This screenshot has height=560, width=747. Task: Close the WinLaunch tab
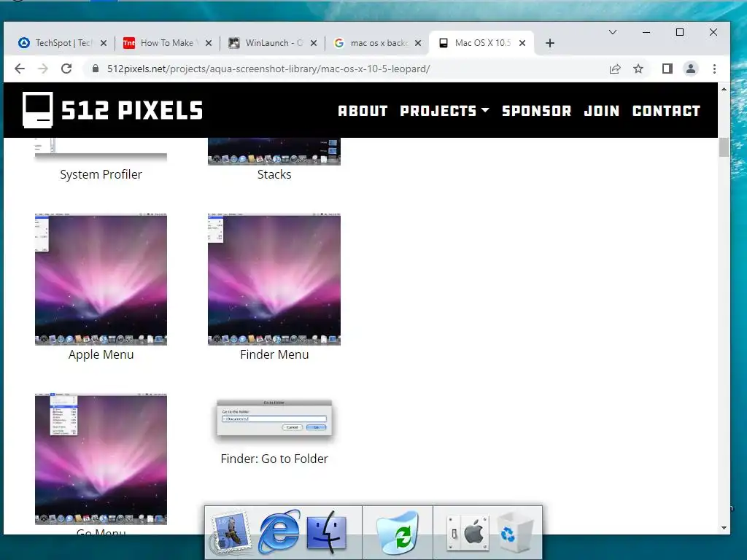point(314,43)
